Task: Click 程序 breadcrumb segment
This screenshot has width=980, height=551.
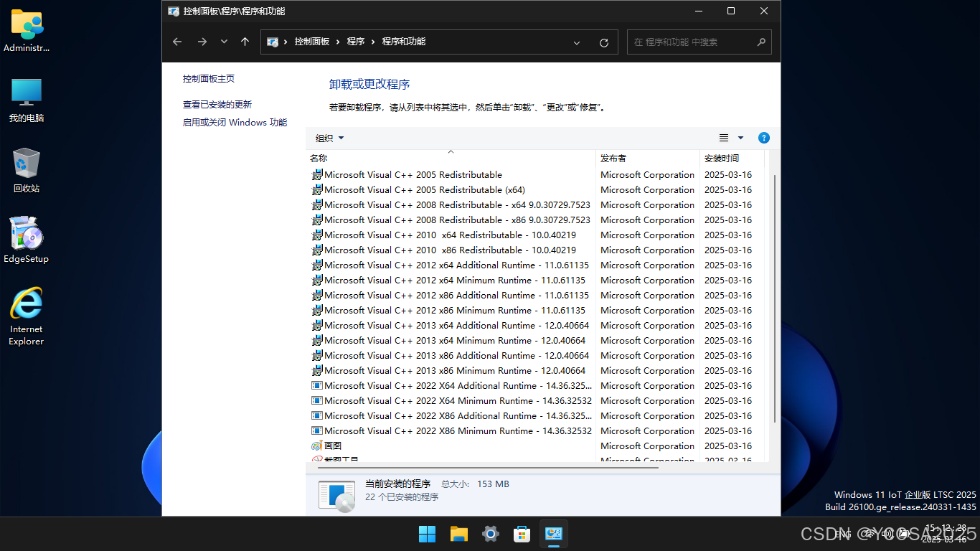Action: pyautogui.click(x=356, y=42)
